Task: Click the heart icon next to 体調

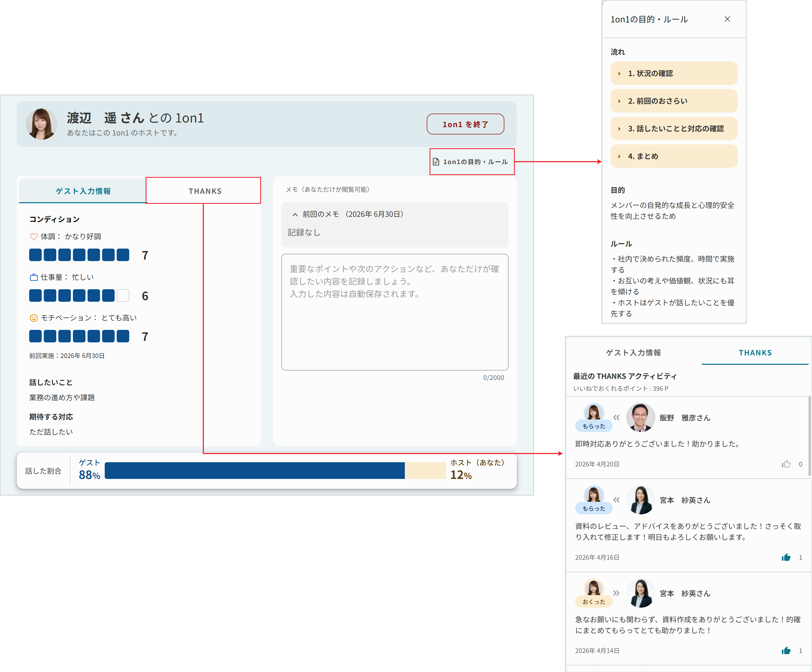Action: coord(34,236)
